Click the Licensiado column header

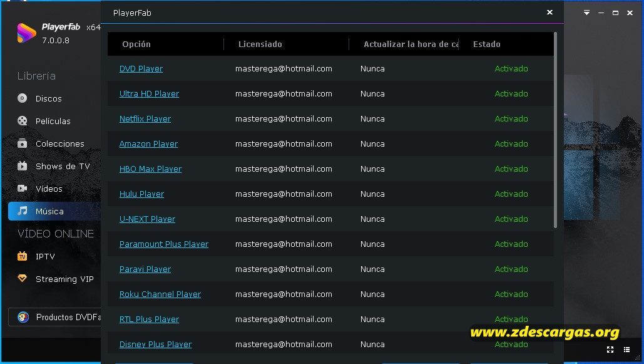260,44
